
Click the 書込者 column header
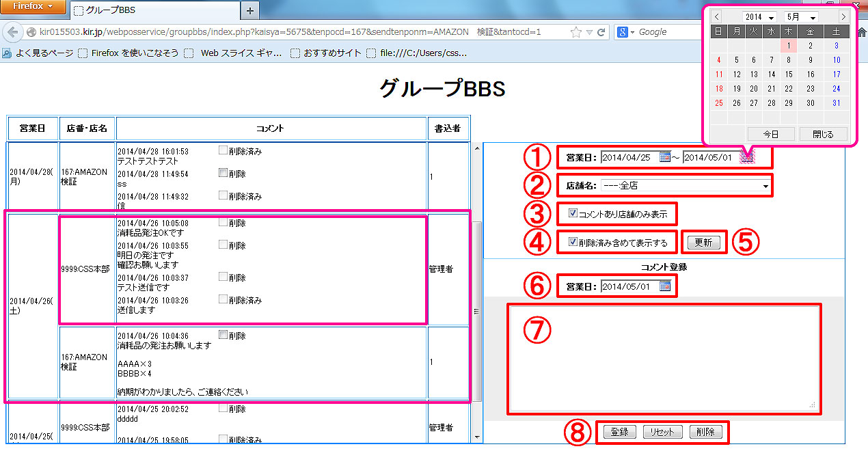448,128
